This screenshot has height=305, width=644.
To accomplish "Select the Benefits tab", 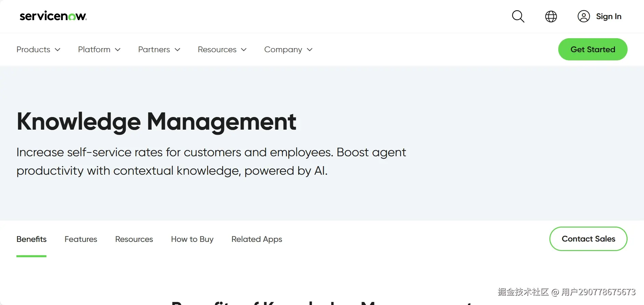I will tap(31, 239).
